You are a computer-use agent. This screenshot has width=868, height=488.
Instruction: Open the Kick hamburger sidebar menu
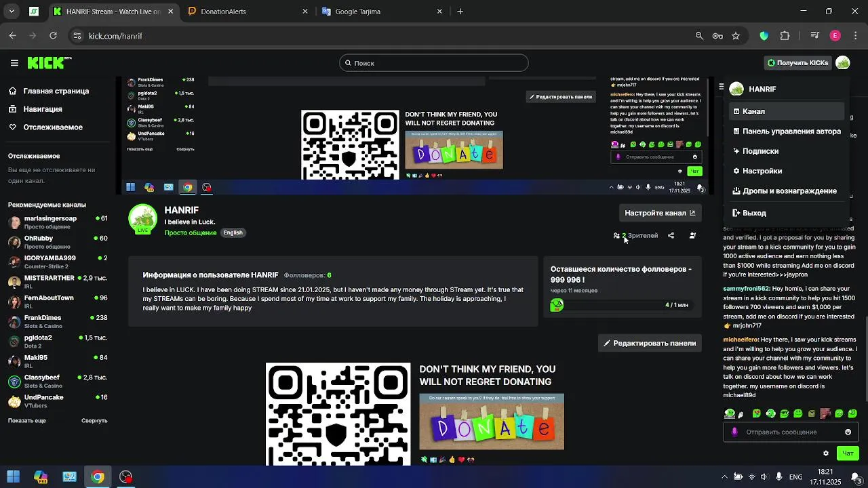click(x=14, y=63)
